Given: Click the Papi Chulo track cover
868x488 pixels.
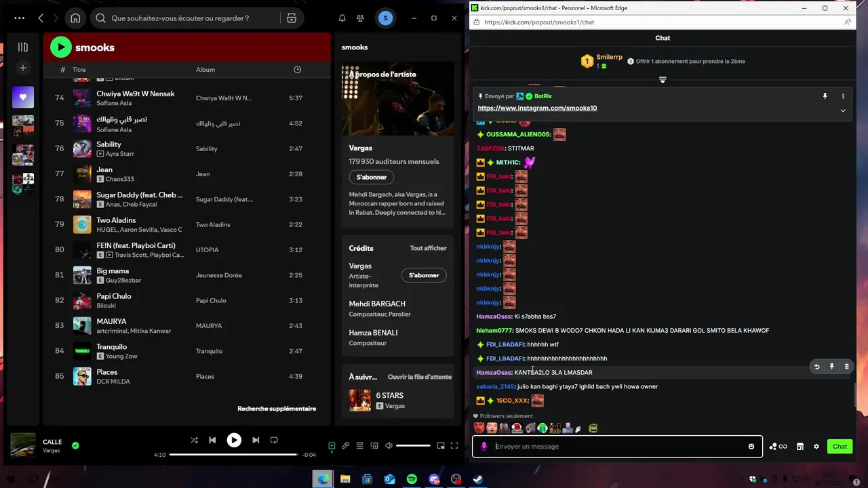Looking at the screenshot, I should [82, 300].
